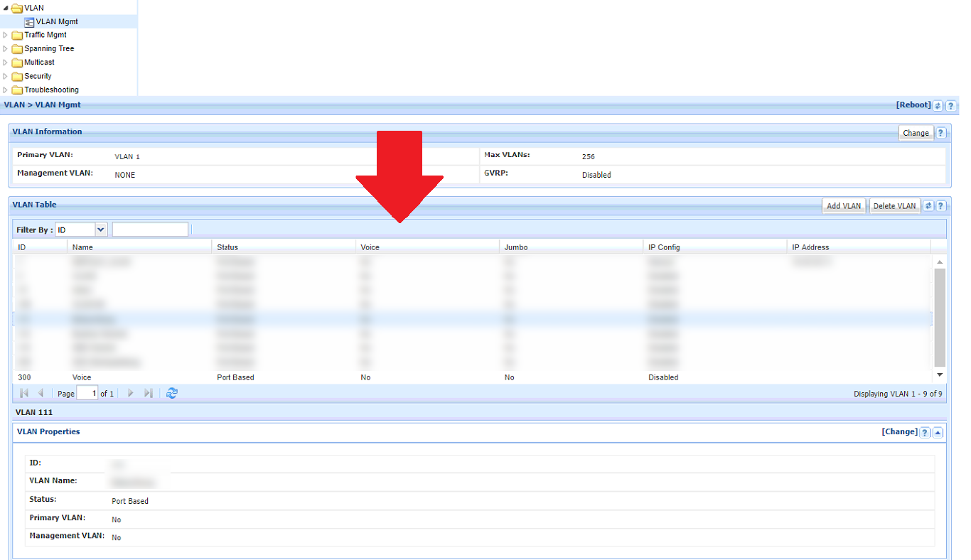Reload the table from the pagination bar

tap(171, 393)
